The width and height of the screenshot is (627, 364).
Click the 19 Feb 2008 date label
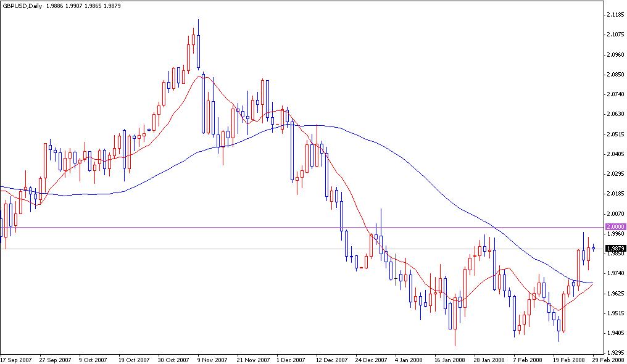tap(568, 360)
